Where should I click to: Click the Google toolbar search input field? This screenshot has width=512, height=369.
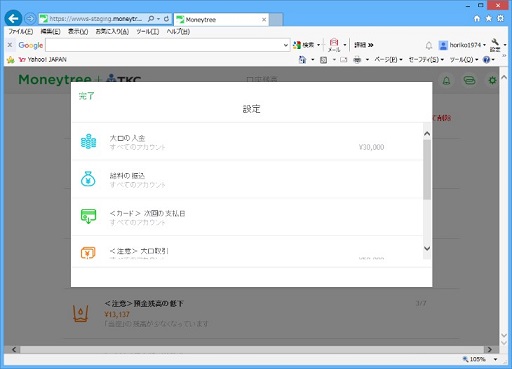(x=164, y=45)
